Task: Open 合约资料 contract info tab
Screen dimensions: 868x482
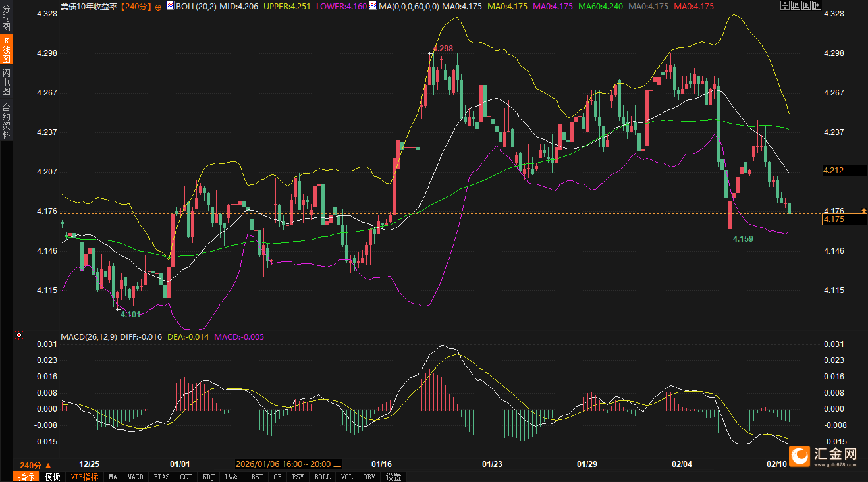Action: tap(6, 121)
